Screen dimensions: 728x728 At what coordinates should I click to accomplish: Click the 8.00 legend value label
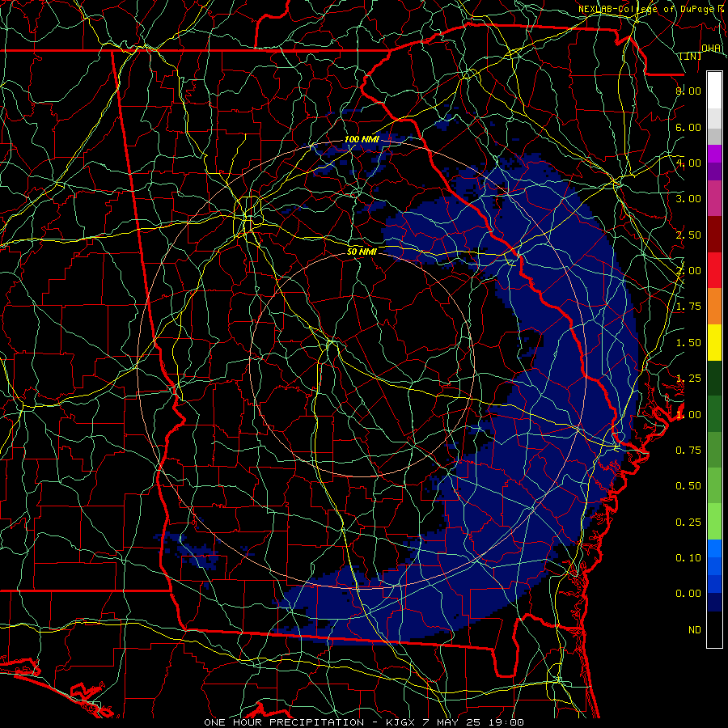coord(688,91)
